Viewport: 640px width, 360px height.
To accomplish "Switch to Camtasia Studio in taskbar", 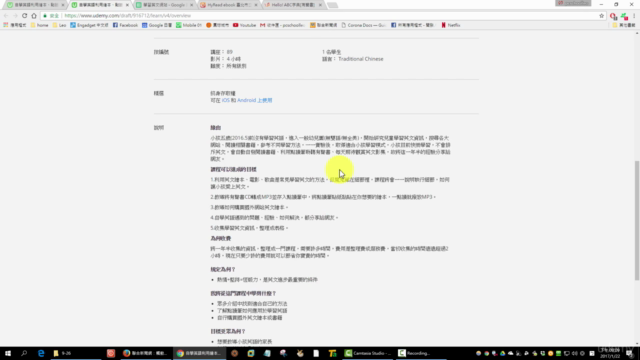I will coord(368,353).
